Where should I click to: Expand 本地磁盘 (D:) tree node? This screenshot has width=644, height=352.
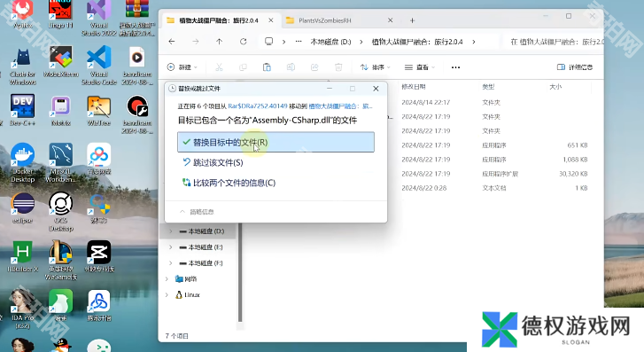pyautogui.click(x=171, y=231)
